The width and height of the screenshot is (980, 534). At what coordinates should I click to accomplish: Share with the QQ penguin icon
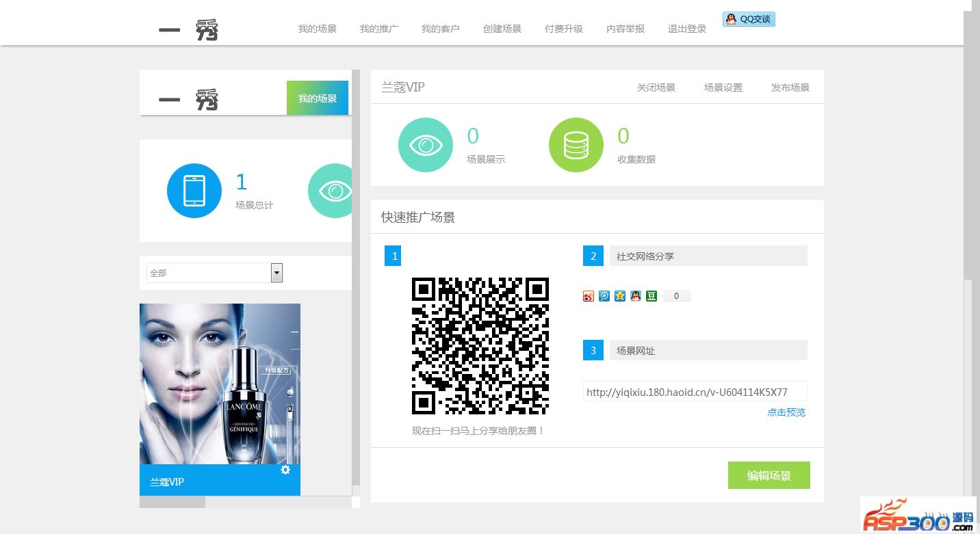click(x=636, y=296)
